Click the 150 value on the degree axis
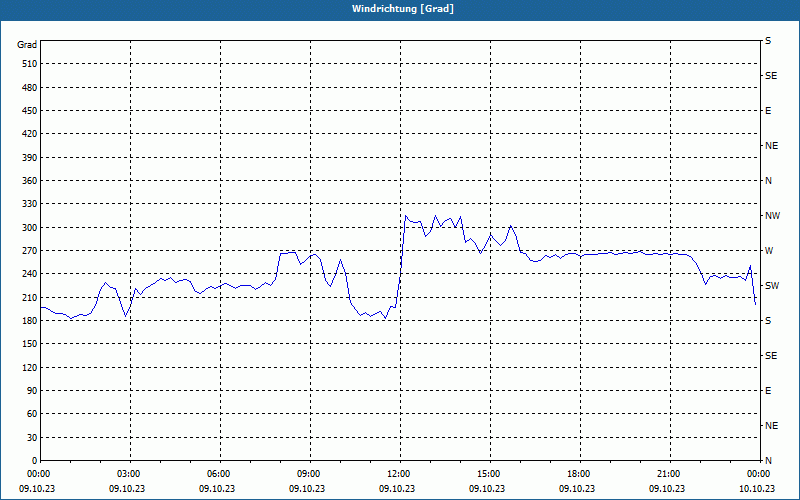The image size is (800, 500). (x=30, y=344)
